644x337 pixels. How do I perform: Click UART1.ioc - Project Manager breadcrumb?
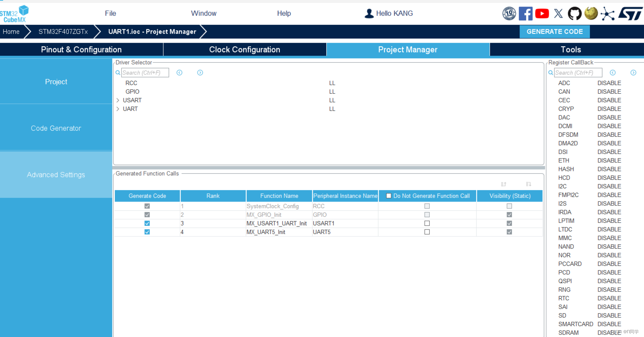(152, 32)
